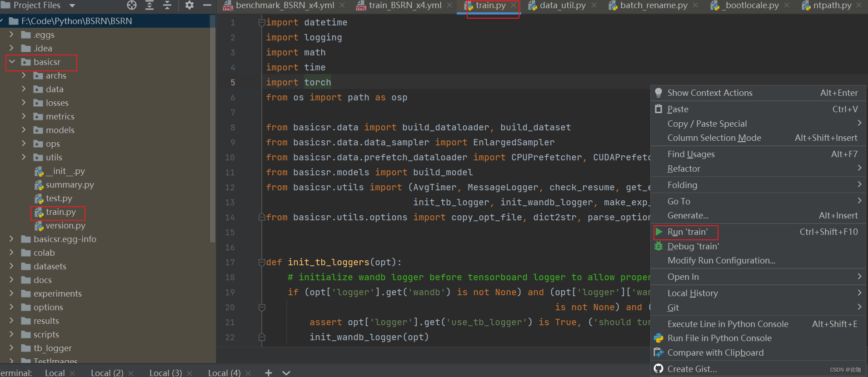Add new terminal session with plus
Screen dimensions: 868x377
coord(269,372)
